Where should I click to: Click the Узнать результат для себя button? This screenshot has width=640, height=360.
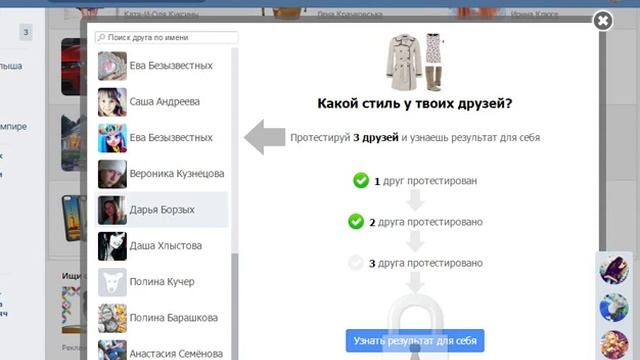[415, 341]
